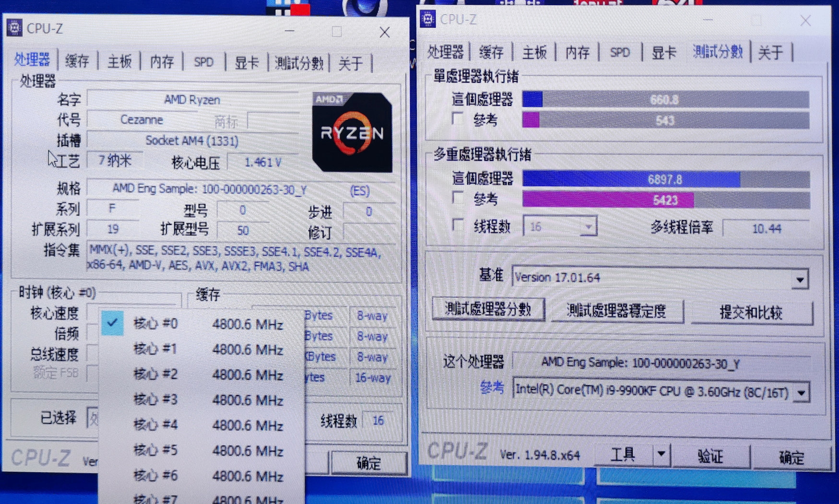Minimize the right CPU-Z window
The height and width of the screenshot is (504, 839).
point(709,20)
